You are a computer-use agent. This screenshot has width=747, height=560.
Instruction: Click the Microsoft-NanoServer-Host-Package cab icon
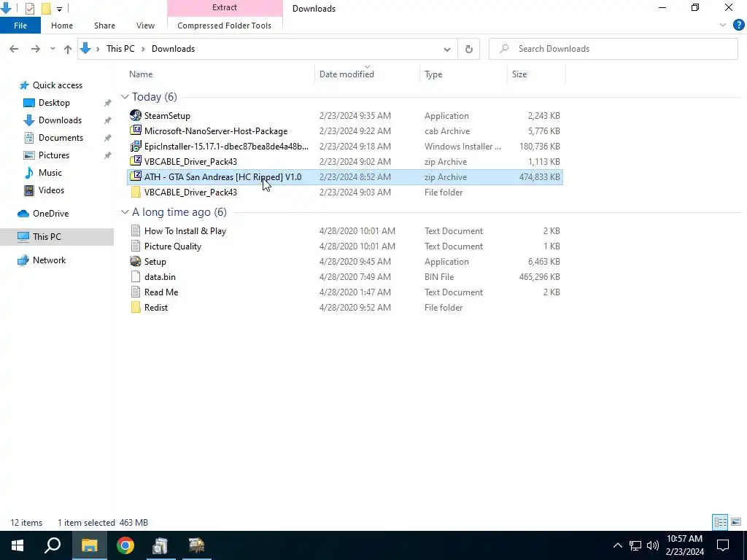point(136,131)
